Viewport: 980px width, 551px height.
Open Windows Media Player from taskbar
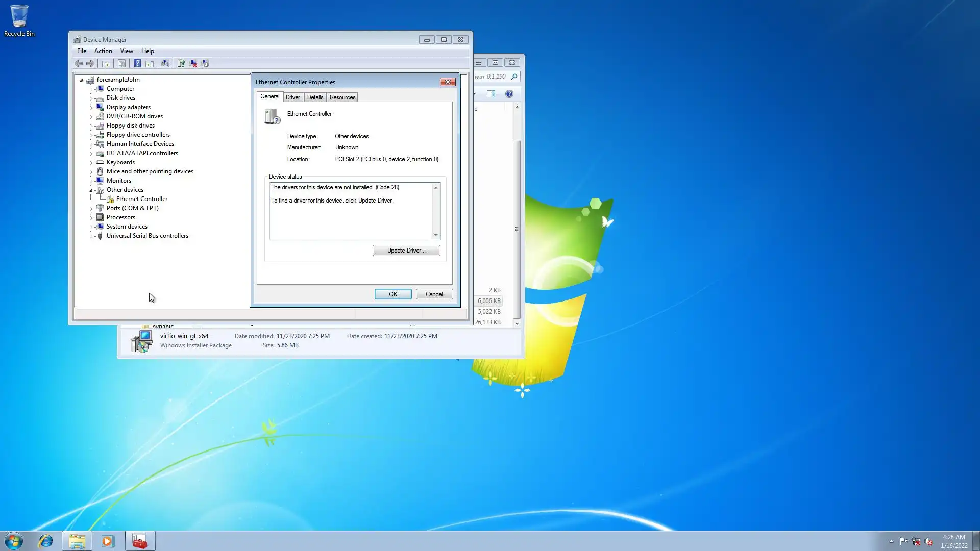108,541
